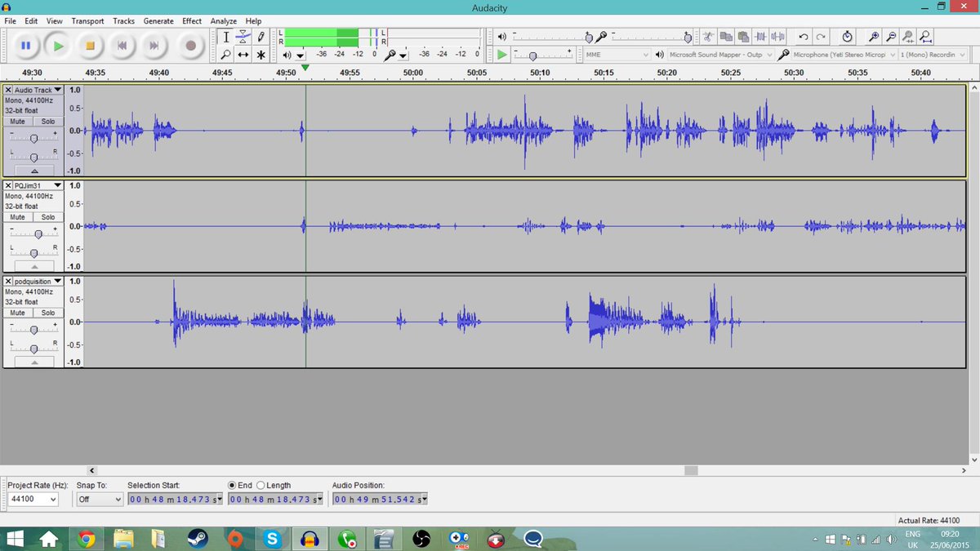
Task: Skip to Start of project
Action: [122, 46]
